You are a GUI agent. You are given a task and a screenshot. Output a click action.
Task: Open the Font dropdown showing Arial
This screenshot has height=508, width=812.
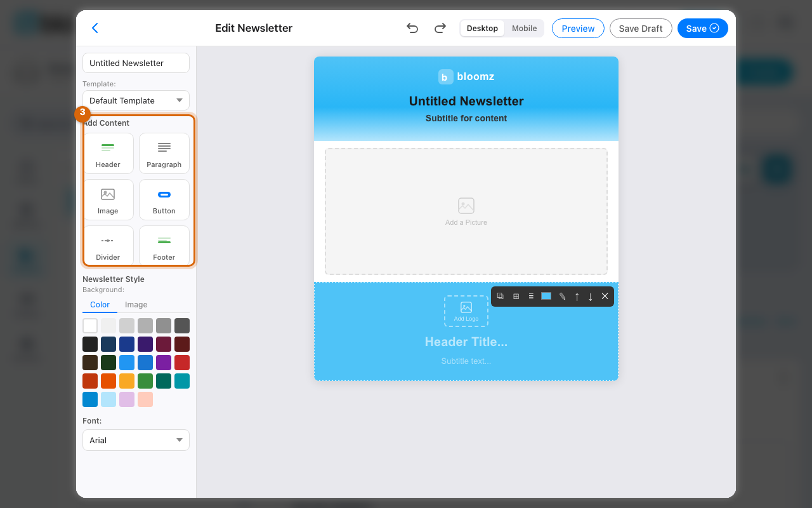click(136, 440)
